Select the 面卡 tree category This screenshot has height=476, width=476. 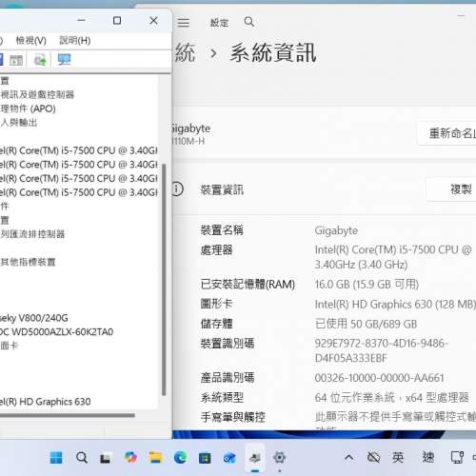pos(9,346)
